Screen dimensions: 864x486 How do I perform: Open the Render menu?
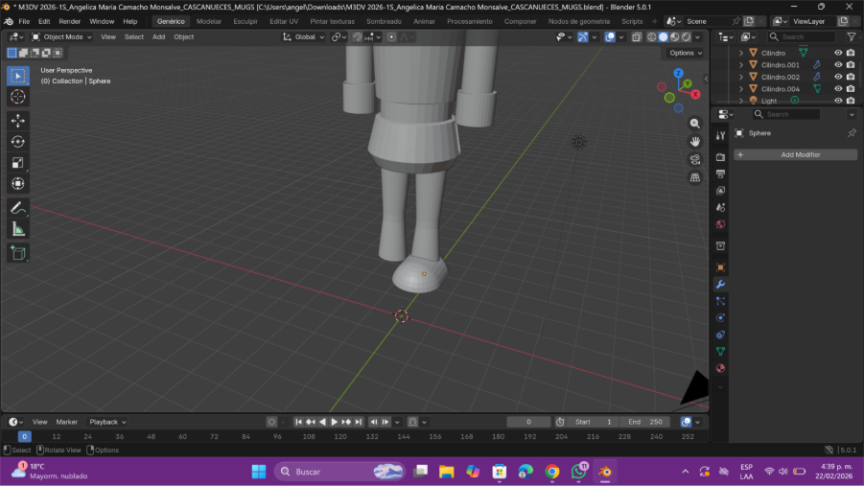tap(70, 21)
